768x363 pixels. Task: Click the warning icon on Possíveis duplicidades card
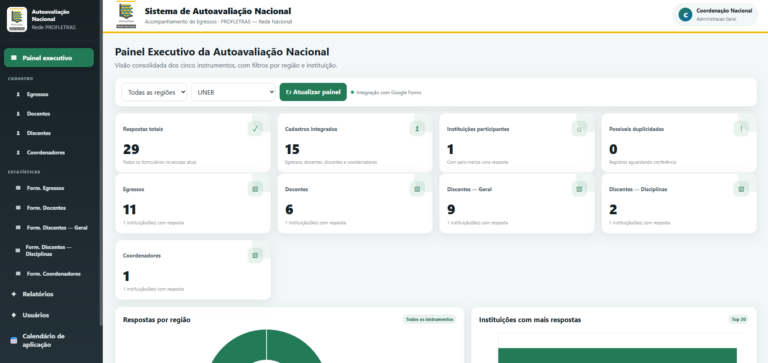pos(741,129)
